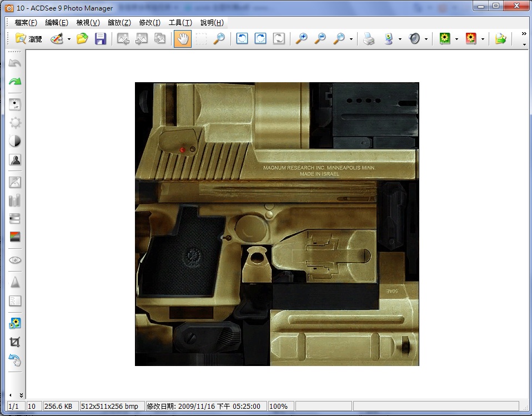Viewport: 532px width, 416px height.
Task: Rotate the image counterclockwise
Action: coord(242,39)
